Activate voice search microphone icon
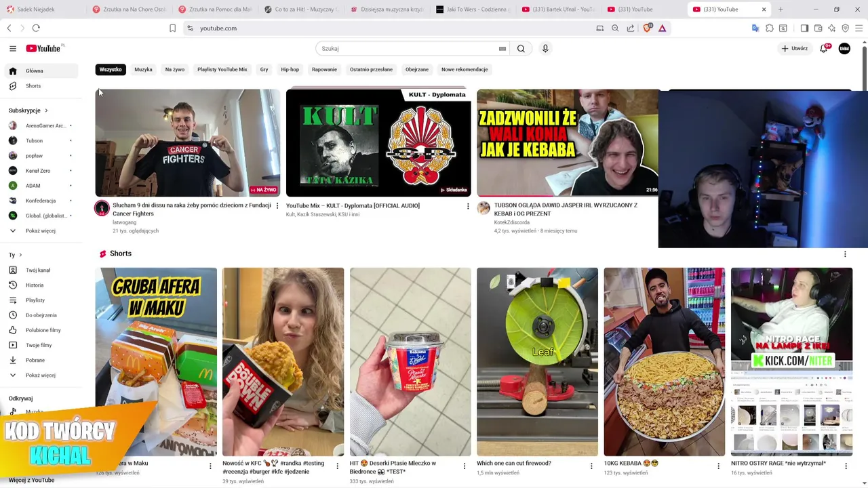Screen dimensions: 868x488 [545, 48]
